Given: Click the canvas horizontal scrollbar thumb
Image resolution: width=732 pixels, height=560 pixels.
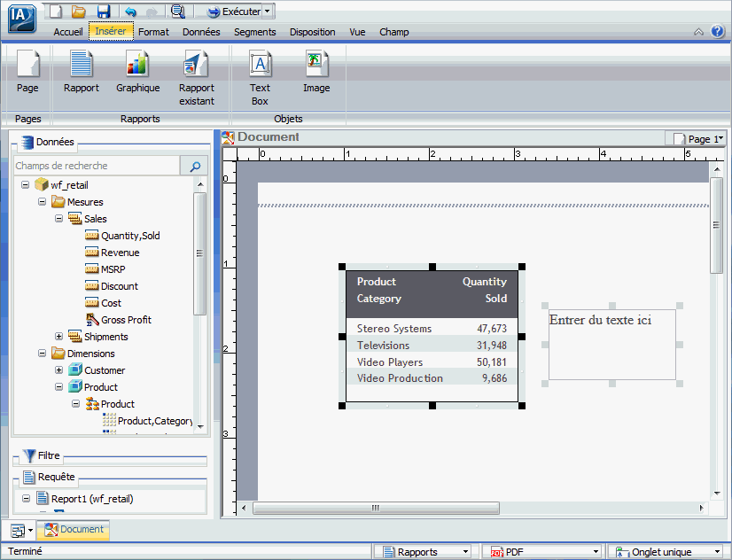Looking at the screenshot, I should pos(376,508).
